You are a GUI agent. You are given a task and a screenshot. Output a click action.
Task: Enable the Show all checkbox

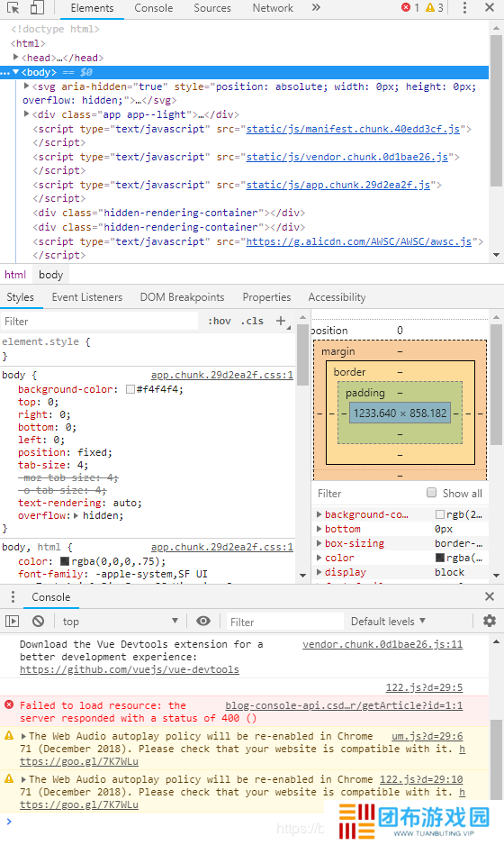[x=431, y=493]
